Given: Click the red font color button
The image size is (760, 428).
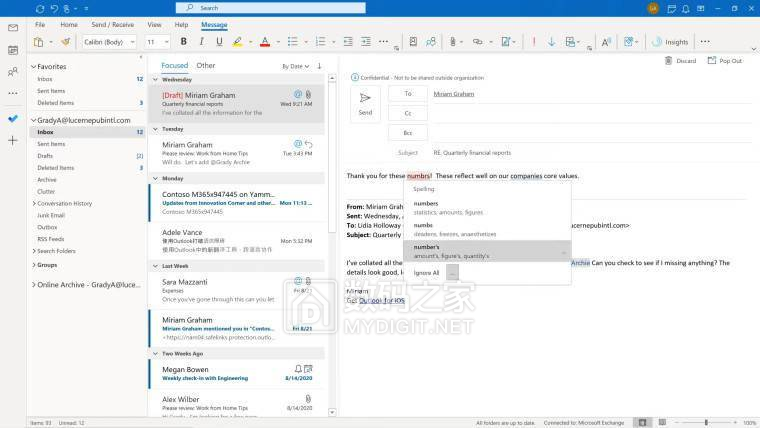Looking at the screenshot, I should pyautogui.click(x=264, y=42).
